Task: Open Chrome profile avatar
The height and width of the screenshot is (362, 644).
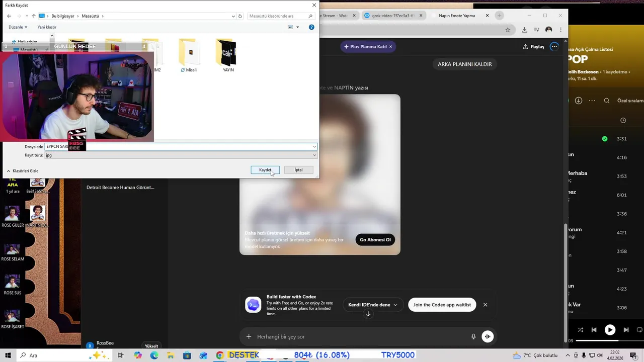Action: click(x=549, y=30)
